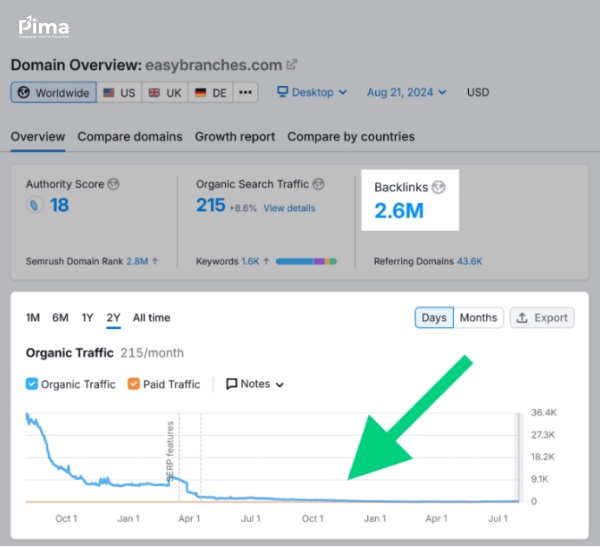This screenshot has width=600, height=547.
Task: Select the All time range option
Action: pyautogui.click(x=151, y=318)
